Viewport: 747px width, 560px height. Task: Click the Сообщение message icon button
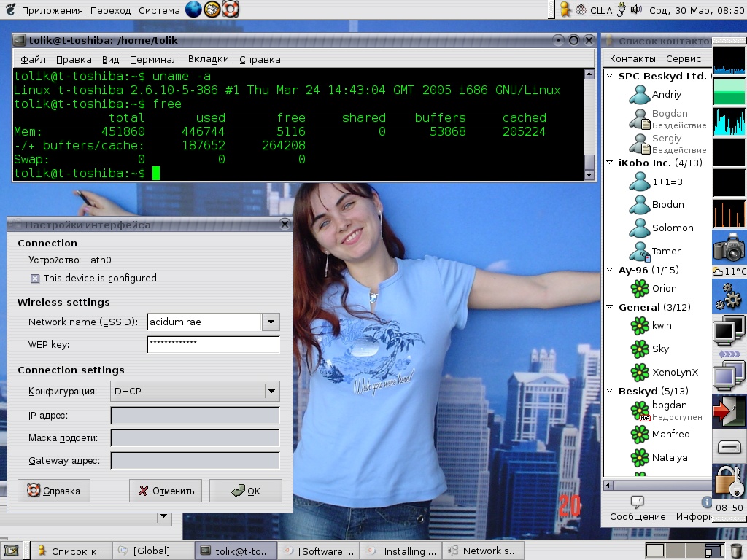point(637,502)
